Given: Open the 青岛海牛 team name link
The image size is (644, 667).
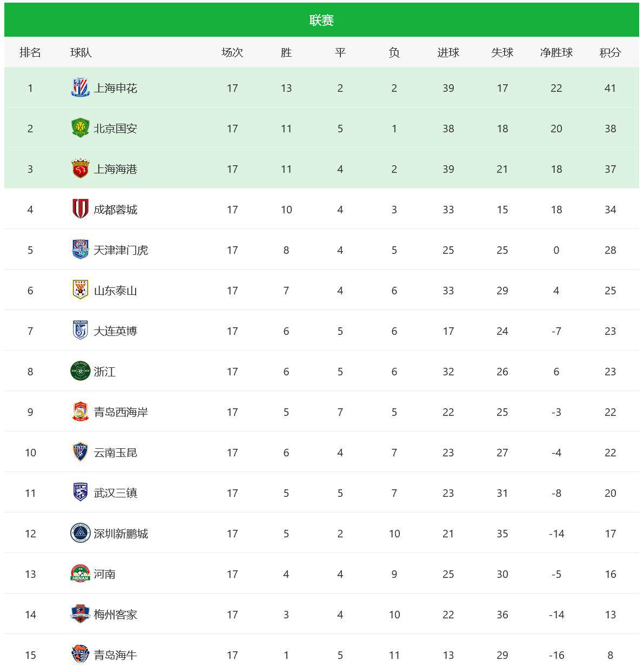Looking at the screenshot, I should click(115, 655).
